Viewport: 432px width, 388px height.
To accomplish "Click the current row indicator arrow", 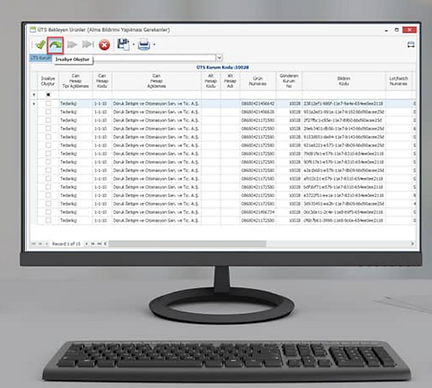I will tap(34, 104).
